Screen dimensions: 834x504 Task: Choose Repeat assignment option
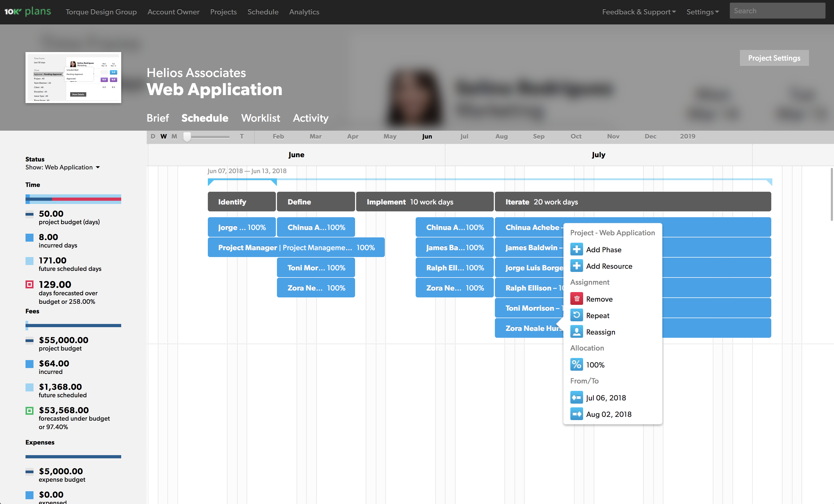(598, 315)
